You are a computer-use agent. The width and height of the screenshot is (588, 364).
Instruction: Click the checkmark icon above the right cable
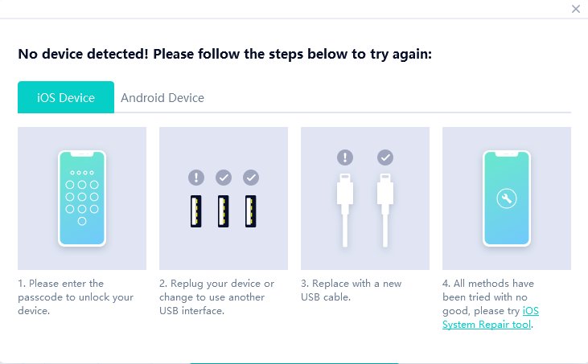384,157
